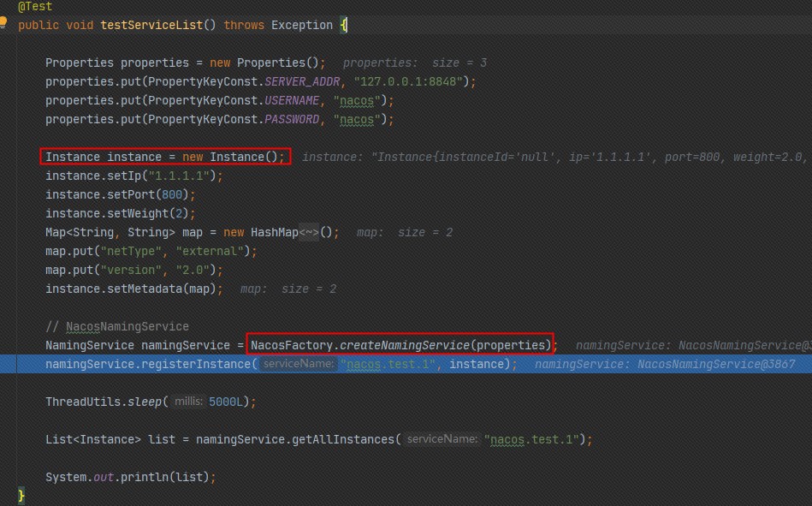
Task: Click the ThreadUtils.sleep call
Action: [151, 402]
